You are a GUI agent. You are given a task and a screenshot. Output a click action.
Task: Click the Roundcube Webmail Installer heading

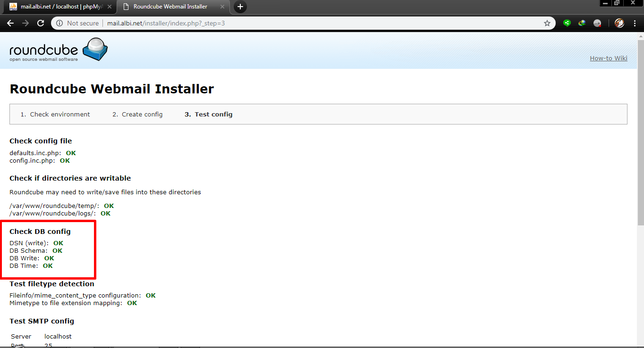(x=112, y=89)
